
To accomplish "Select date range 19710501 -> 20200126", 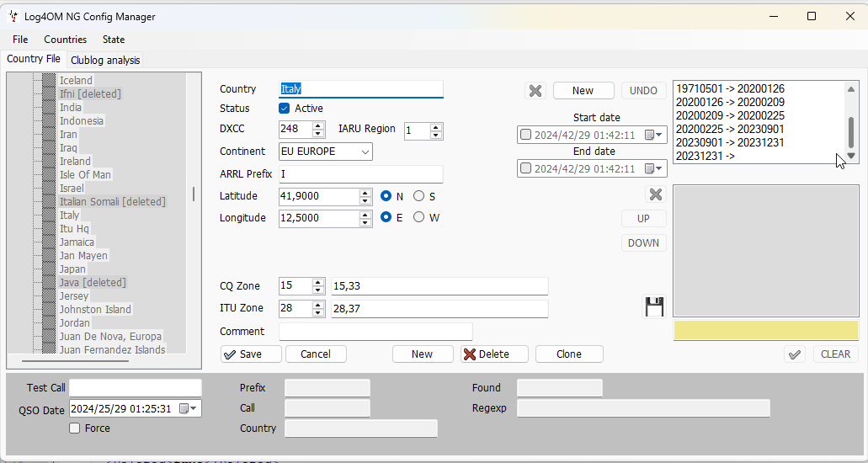I will click(x=730, y=88).
